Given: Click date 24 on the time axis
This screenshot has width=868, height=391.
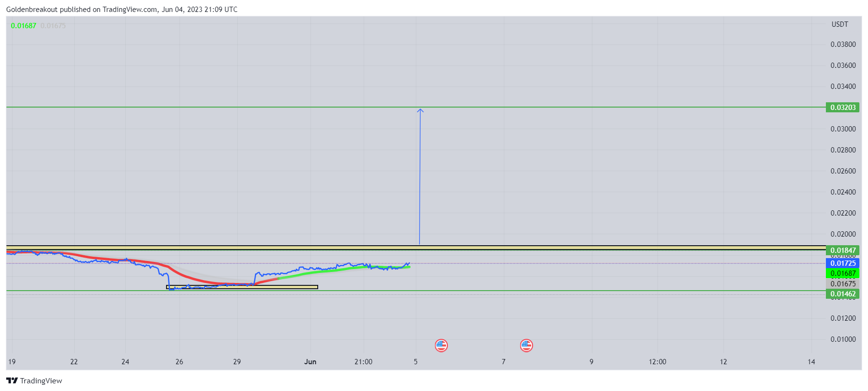Looking at the screenshot, I should tap(125, 362).
